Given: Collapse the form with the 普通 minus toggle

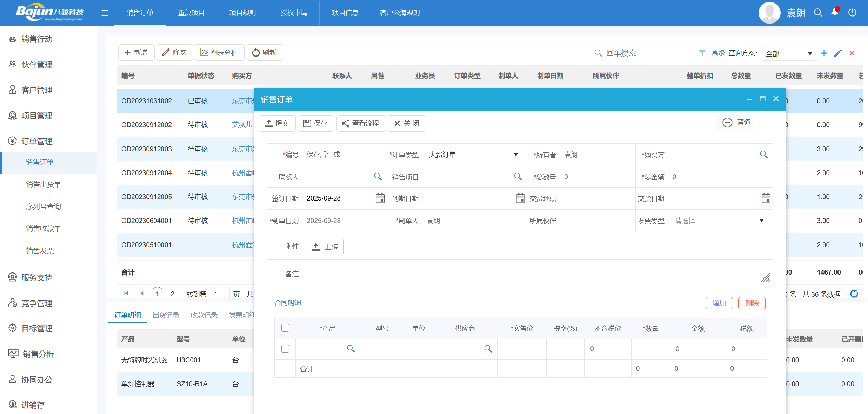Looking at the screenshot, I should point(727,123).
